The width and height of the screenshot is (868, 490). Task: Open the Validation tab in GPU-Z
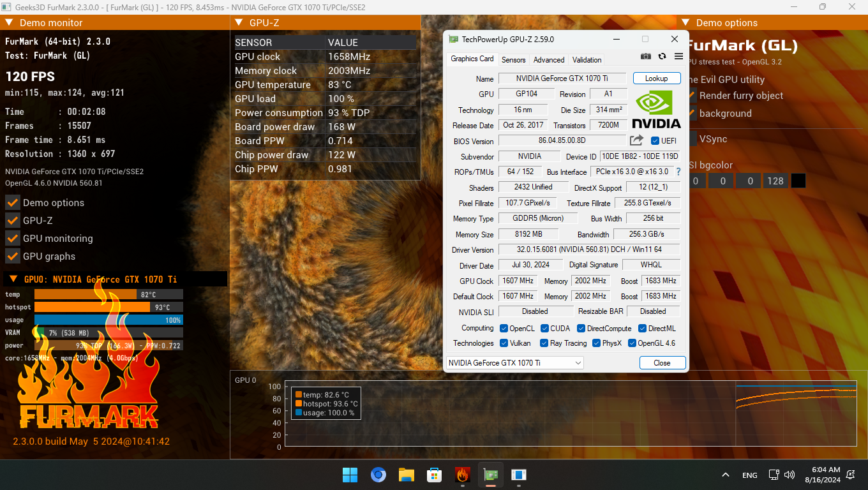587,60
